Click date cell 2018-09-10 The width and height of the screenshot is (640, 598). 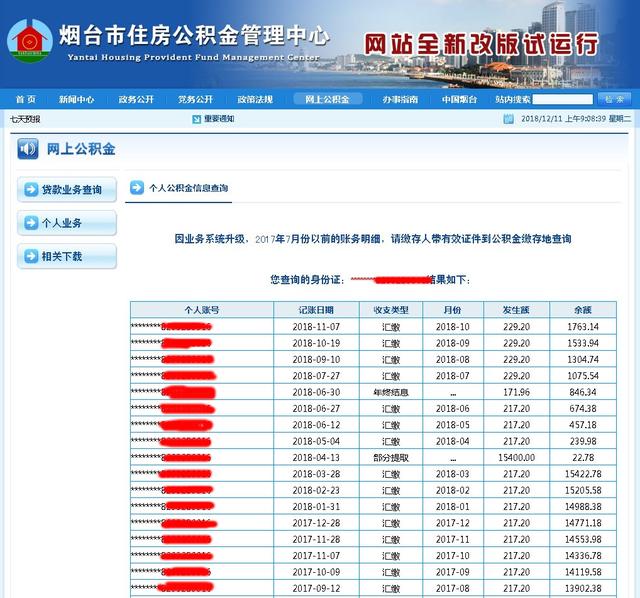click(x=316, y=360)
